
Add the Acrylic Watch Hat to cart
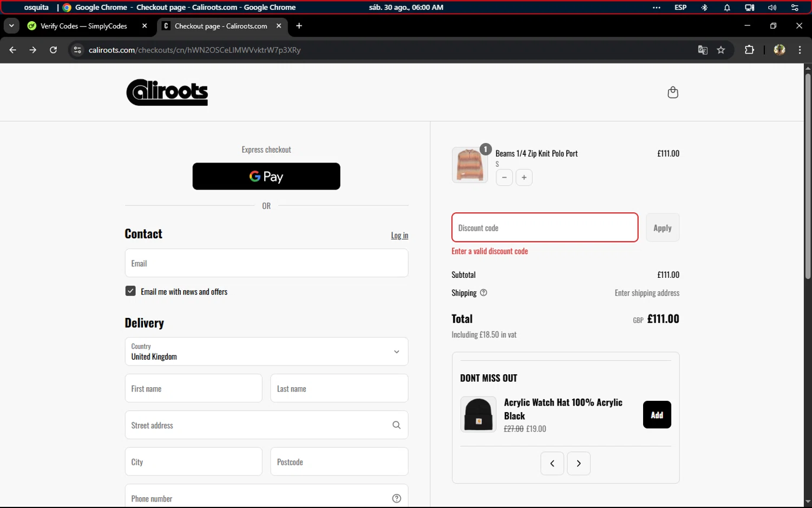point(657,415)
